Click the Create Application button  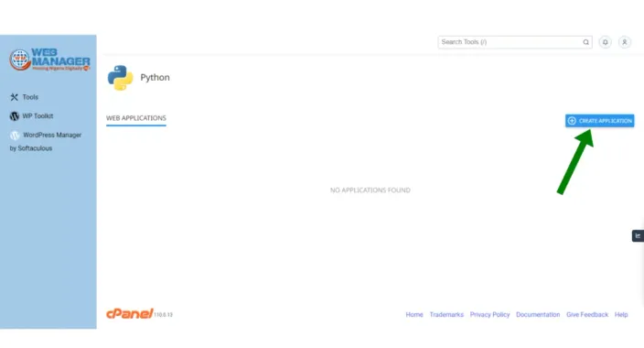[599, 121]
